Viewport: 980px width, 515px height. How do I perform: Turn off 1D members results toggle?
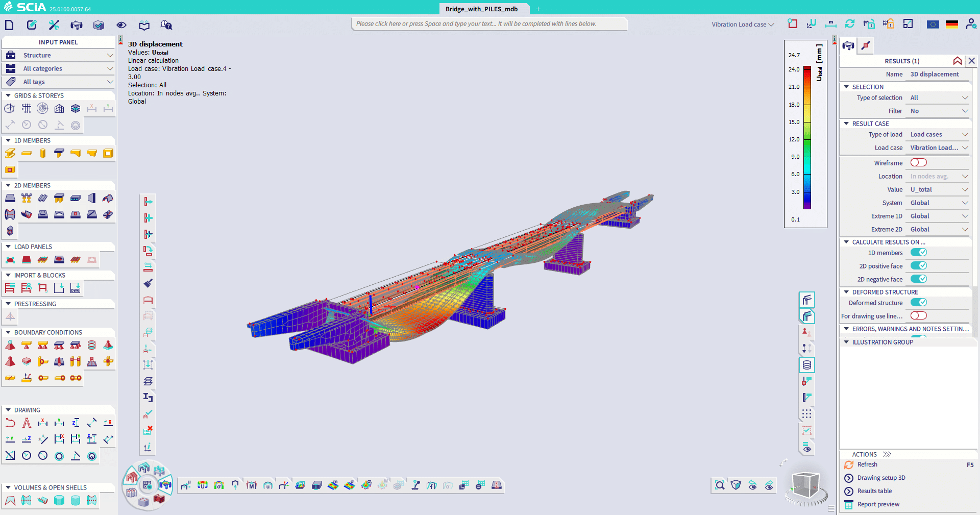pyautogui.click(x=918, y=253)
